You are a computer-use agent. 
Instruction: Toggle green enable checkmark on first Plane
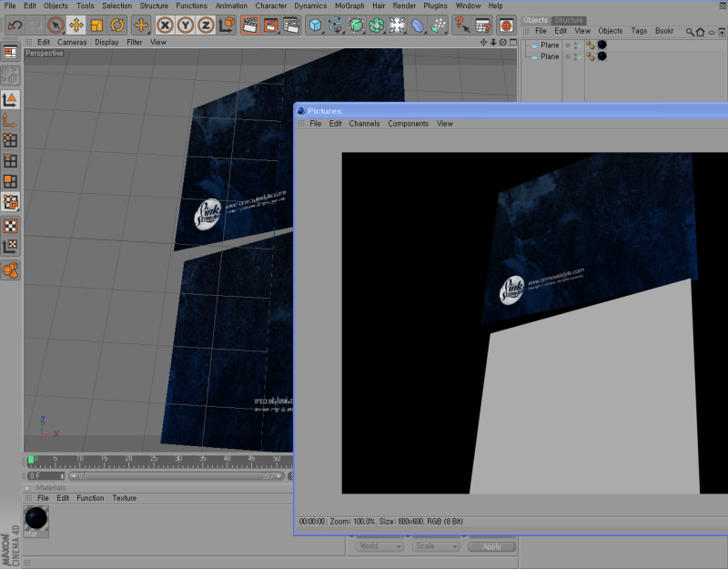coord(581,46)
